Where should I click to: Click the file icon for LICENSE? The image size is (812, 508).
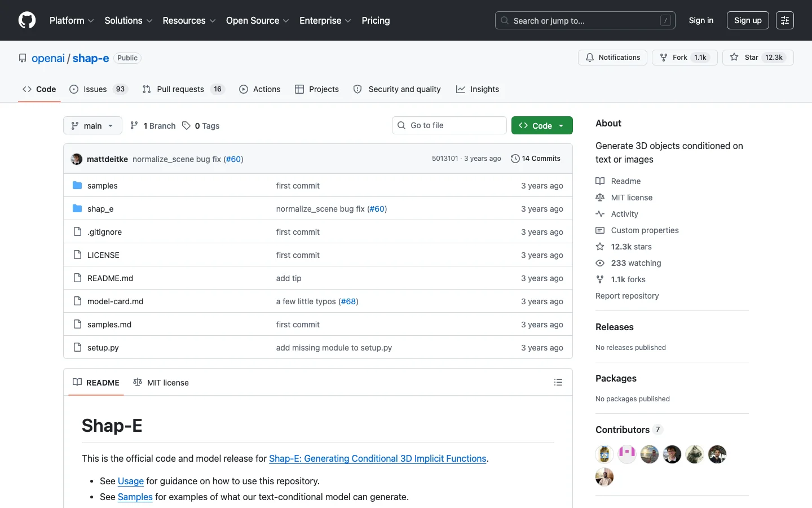(78, 255)
